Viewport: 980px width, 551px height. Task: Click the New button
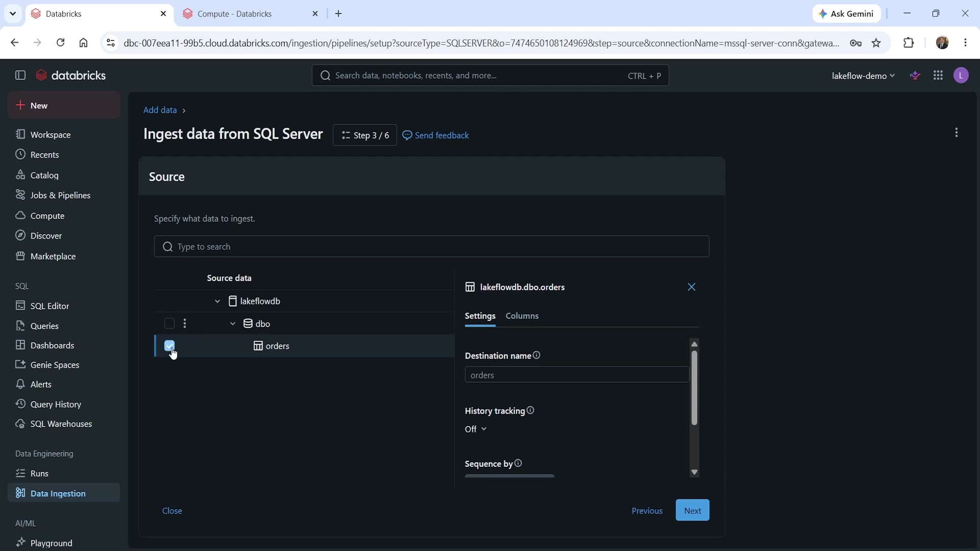tap(64, 105)
